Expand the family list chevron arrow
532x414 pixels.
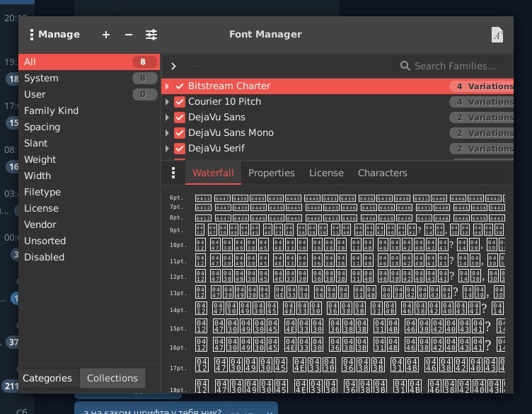[x=173, y=67]
